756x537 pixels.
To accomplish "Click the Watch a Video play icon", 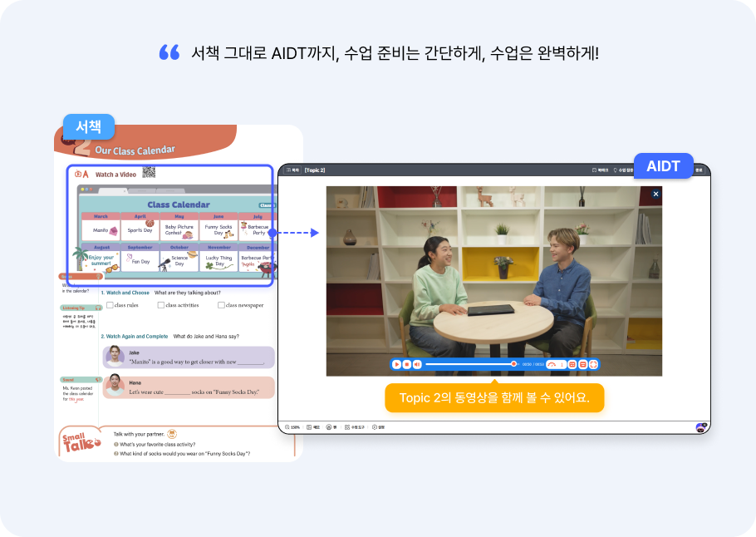I will (x=78, y=175).
